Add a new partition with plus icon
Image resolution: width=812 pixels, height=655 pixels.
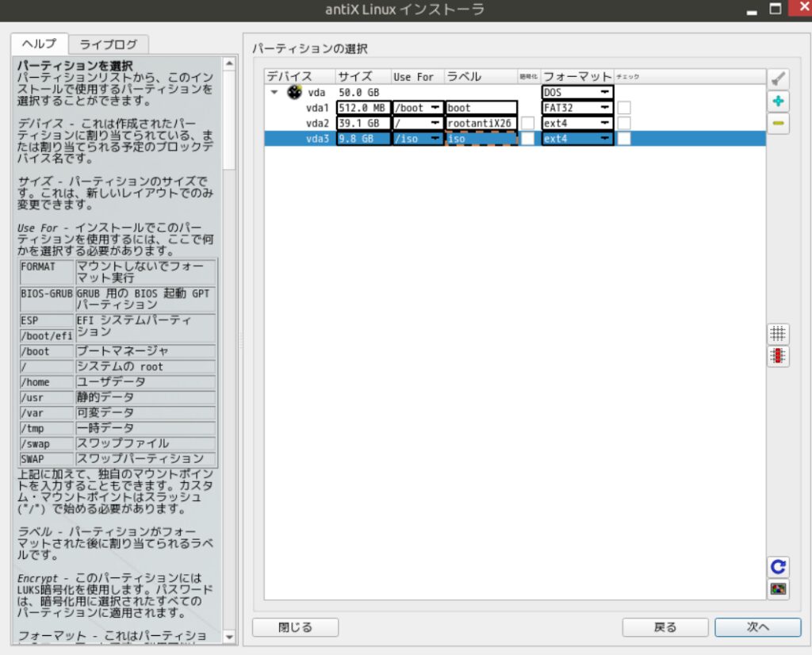pyautogui.click(x=778, y=102)
